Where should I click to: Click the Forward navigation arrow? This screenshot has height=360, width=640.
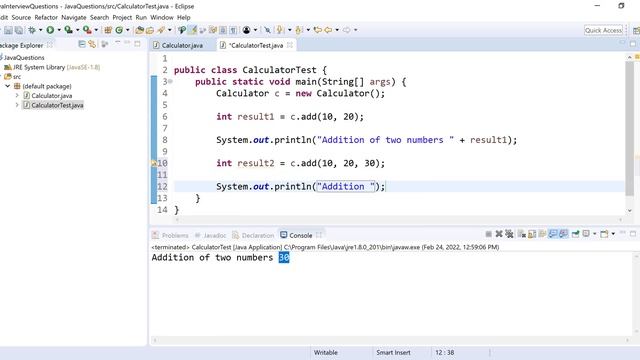(347, 30)
